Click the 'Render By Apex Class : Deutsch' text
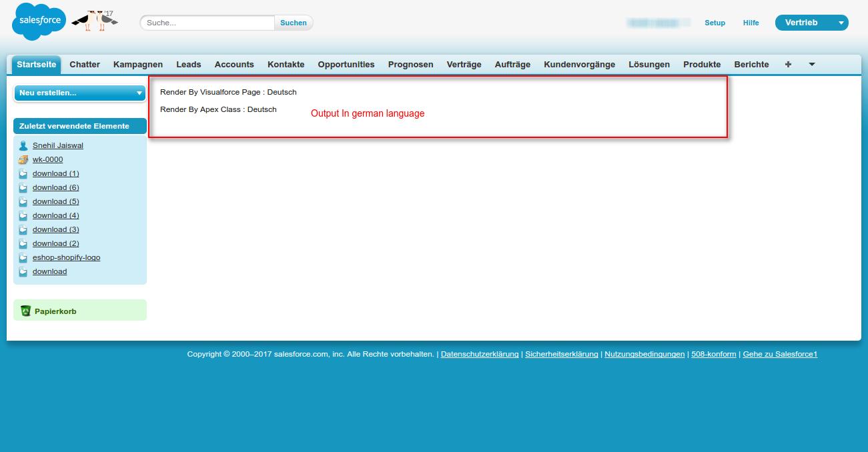 [x=218, y=109]
